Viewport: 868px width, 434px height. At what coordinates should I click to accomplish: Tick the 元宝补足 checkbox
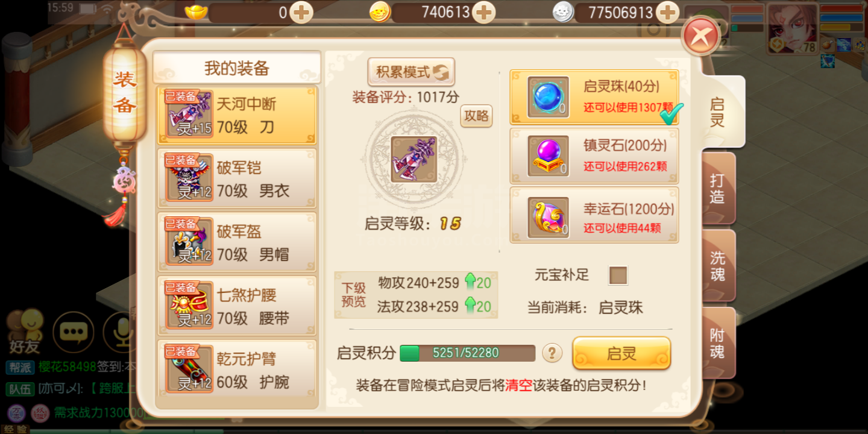coord(618,275)
